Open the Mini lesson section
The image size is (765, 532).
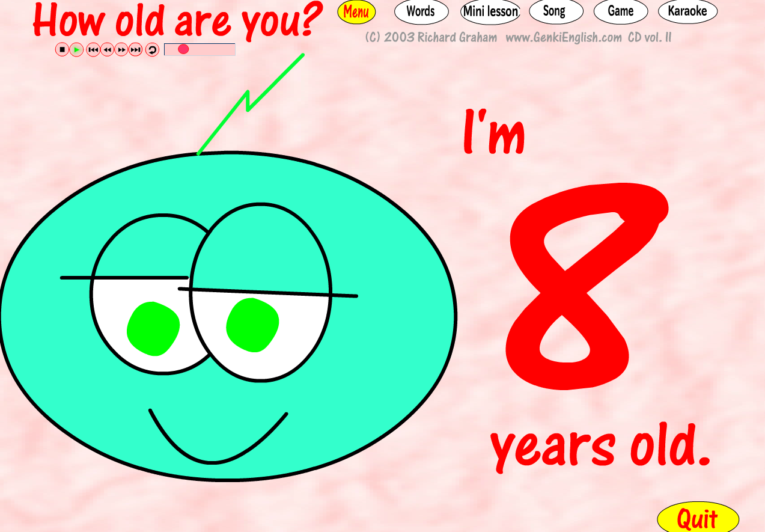(x=490, y=11)
